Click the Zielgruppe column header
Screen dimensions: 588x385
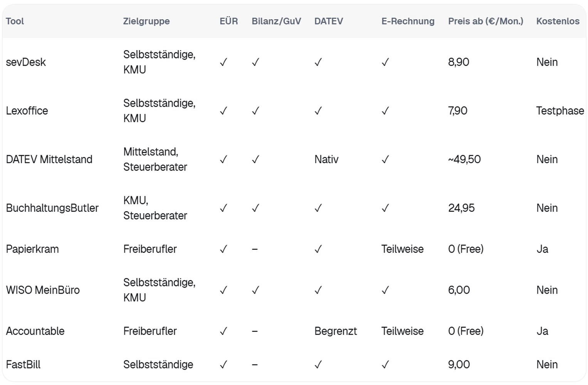point(146,21)
